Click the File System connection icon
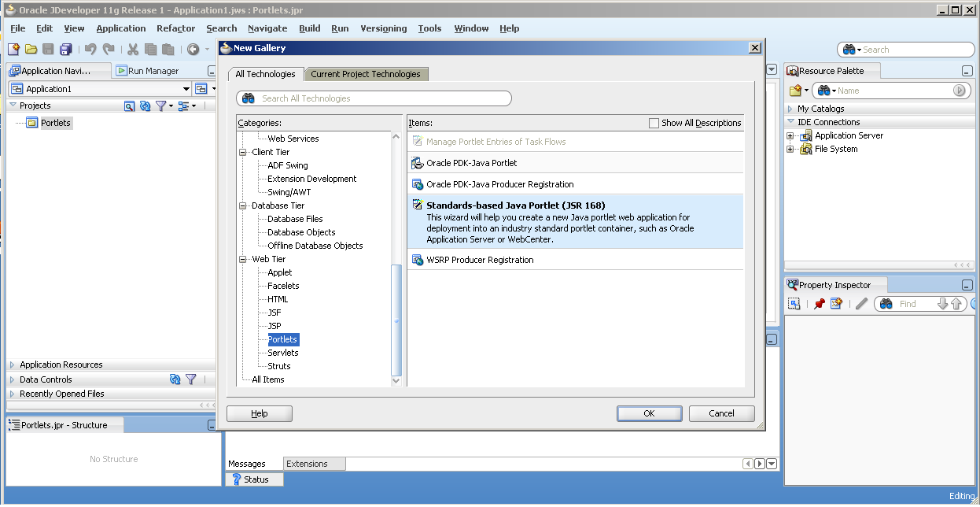Screen dimensions: 980x507 point(806,149)
